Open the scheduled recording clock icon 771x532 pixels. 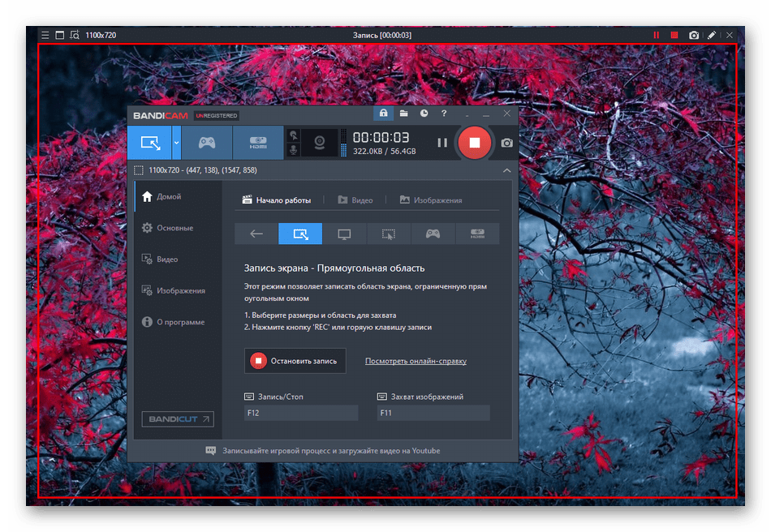pyautogui.click(x=424, y=114)
